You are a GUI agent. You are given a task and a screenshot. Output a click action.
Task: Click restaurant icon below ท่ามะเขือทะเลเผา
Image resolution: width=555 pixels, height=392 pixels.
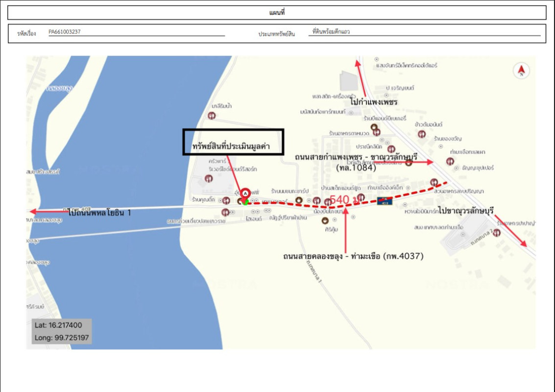tap(450, 162)
